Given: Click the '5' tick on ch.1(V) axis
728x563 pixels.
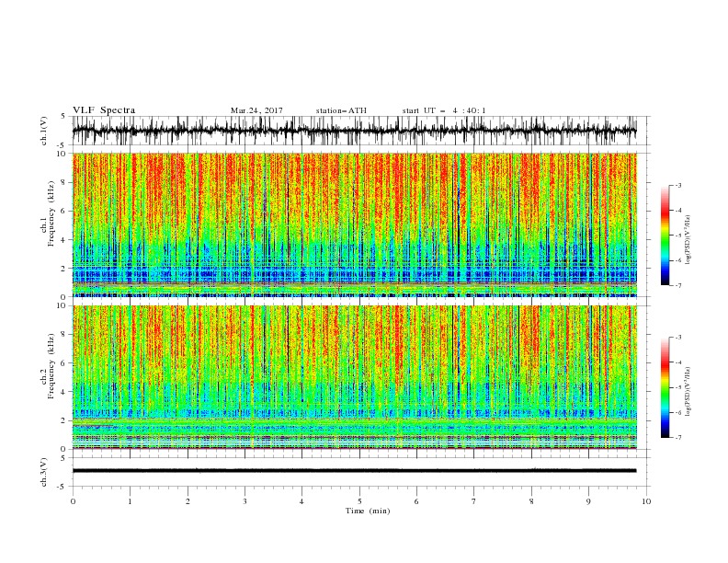Looking at the screenshot, I should [x=63, y=117].
